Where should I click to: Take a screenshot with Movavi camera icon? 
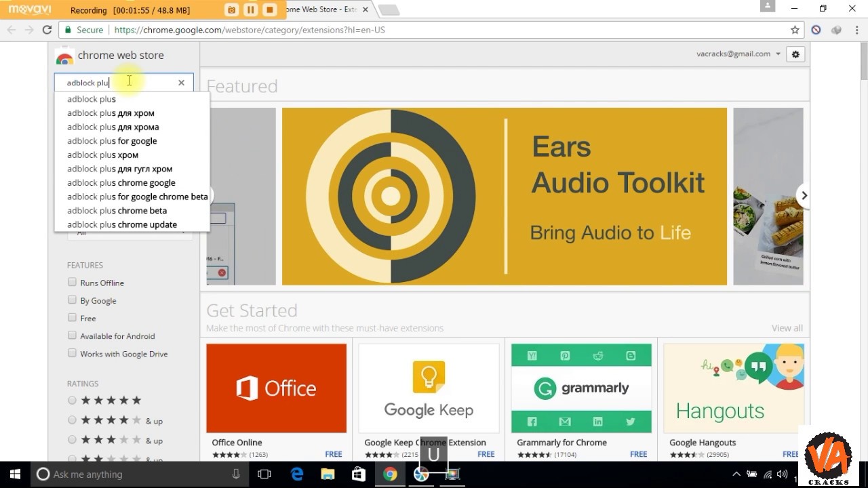click(x=231, y=9)
